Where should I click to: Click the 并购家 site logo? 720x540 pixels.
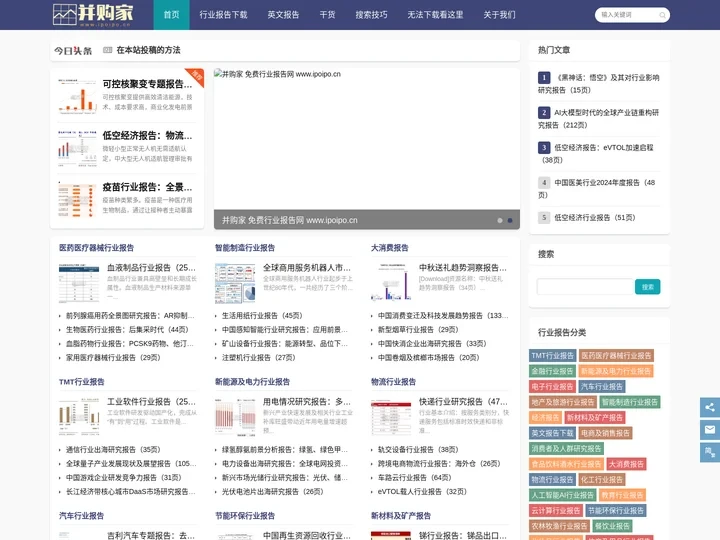point(93,15)
